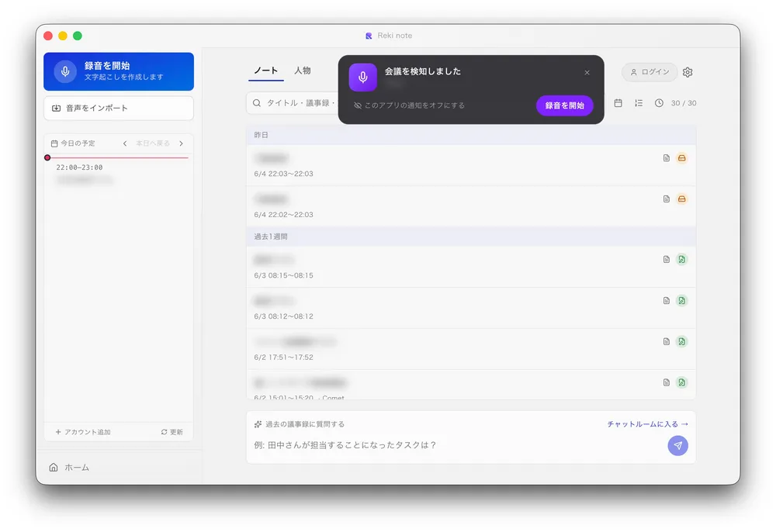Click document icon on 6/4 22:02~22:03 row
This screenshot has width=776, height=532.
667,199
